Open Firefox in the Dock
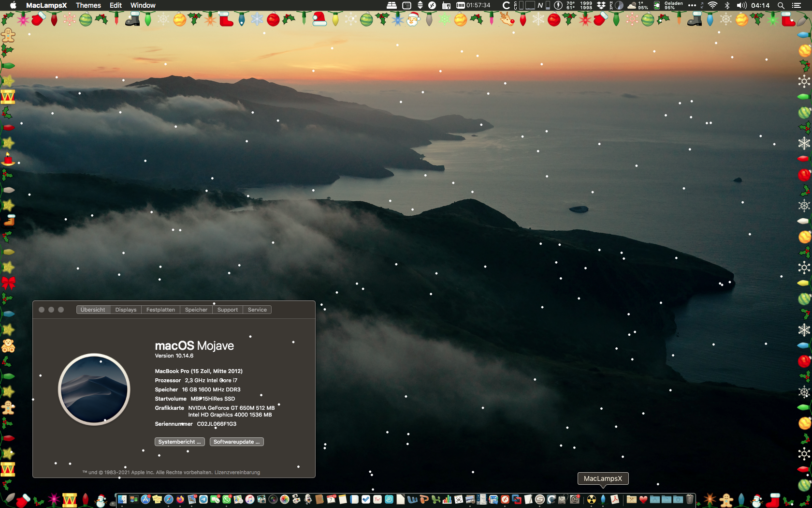This screenshot has width=812, height=508. (x=180, y=499)
